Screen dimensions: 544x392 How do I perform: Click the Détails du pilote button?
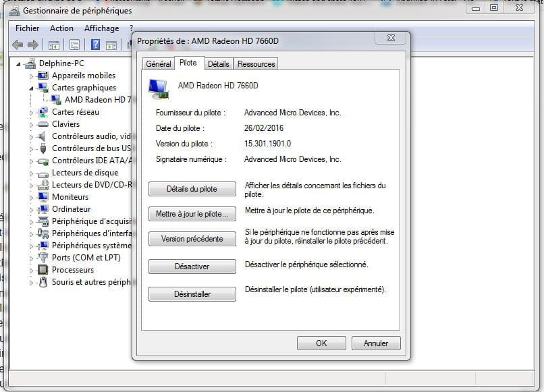tap(192, 189)
